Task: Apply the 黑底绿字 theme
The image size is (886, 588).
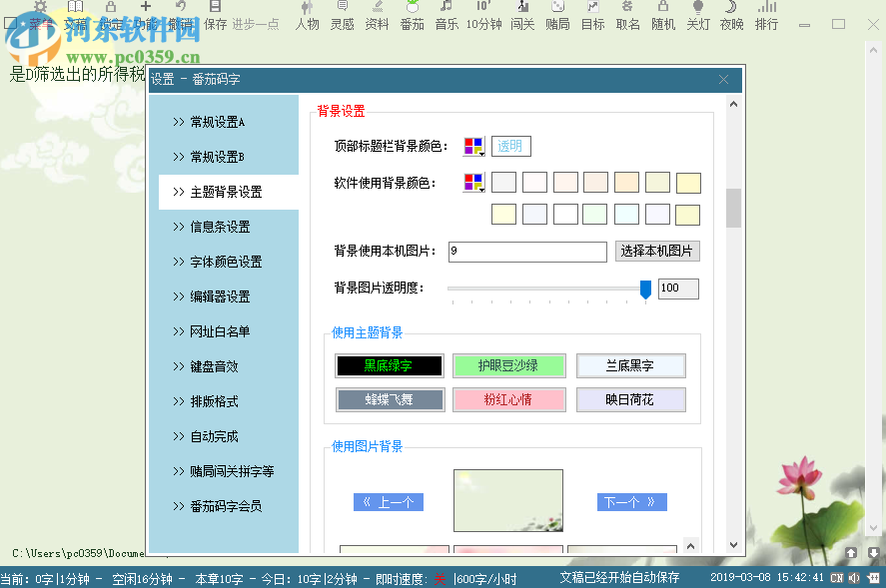Action: [x=388, y=365]
